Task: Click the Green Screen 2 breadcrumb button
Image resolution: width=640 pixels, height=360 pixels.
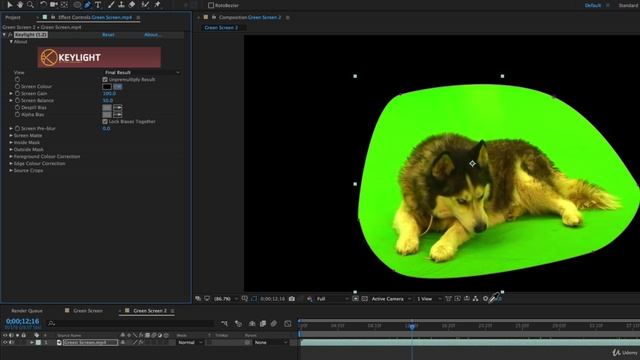Action: click(x=221, y=28)
